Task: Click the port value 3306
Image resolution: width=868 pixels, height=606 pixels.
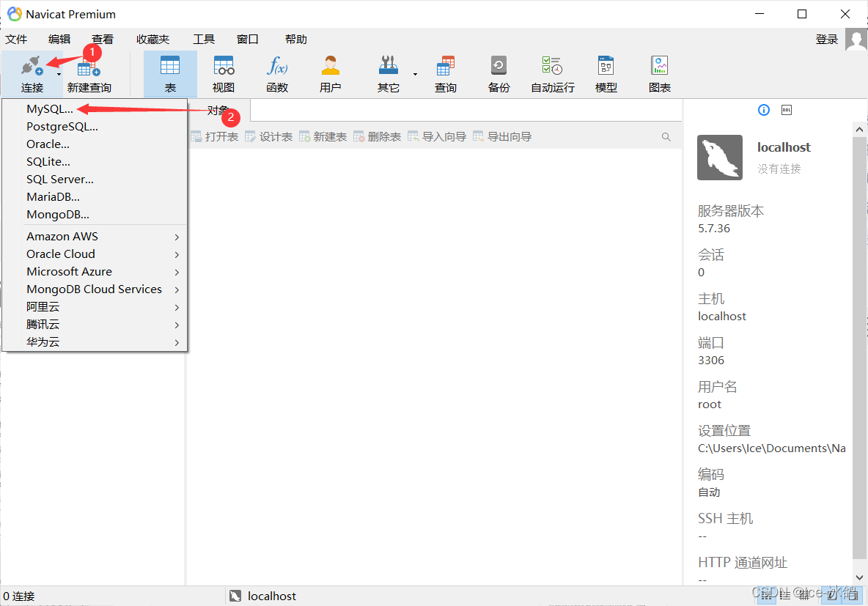Action: [711, 361]
